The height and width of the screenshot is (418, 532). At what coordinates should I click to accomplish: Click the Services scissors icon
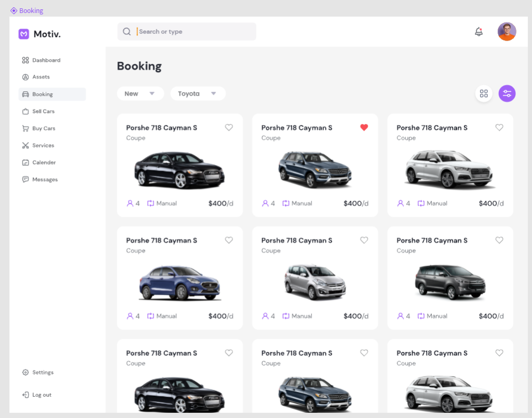[25, 145]
